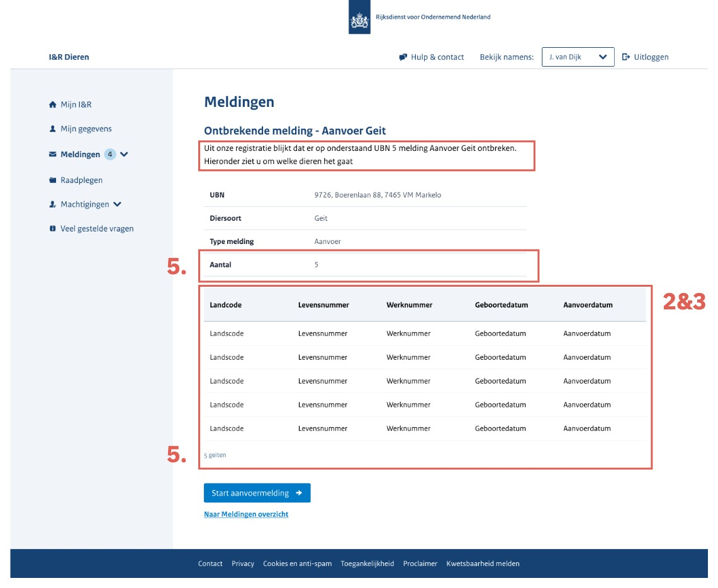
Task: Expand the Machtigingen submenu chevron
Action: click(117, 204)
